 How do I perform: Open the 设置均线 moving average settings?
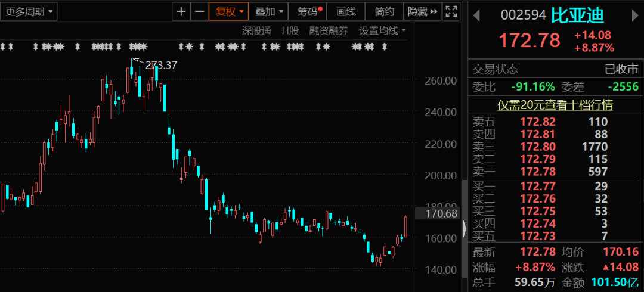pos(382,30)
